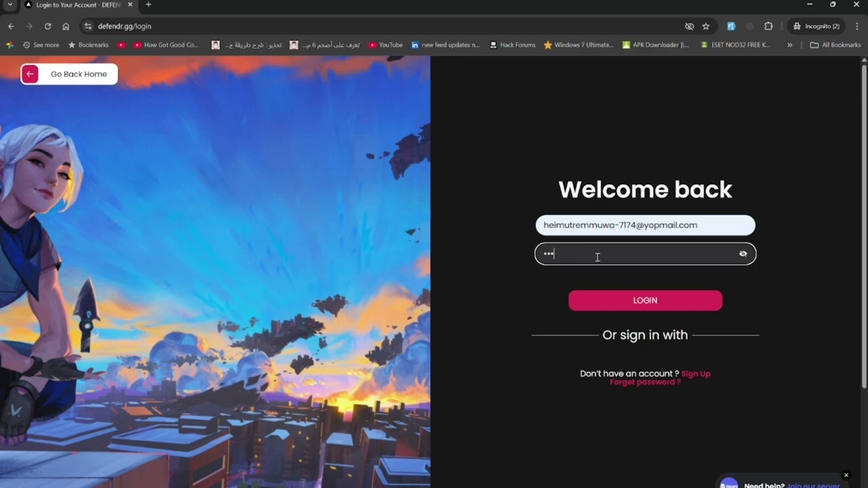This screenshot has width=868, height=488.
Task: Open the How Got Good Co... bookmark
Action: click(166, 45)
